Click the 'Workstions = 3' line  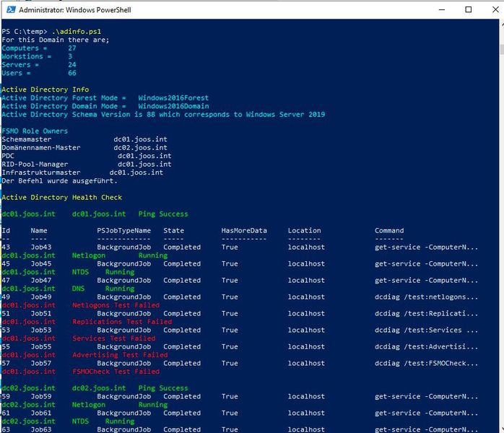coord(37,56)
